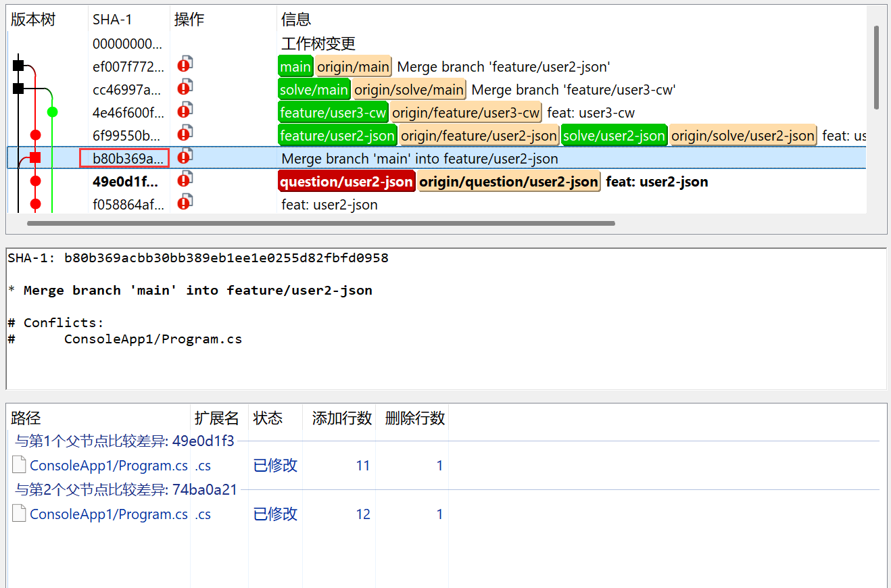Viewport: 891px width, 588px height.
Task: Select the origin/feature/user2-json remote label
Action: (479, 135)
